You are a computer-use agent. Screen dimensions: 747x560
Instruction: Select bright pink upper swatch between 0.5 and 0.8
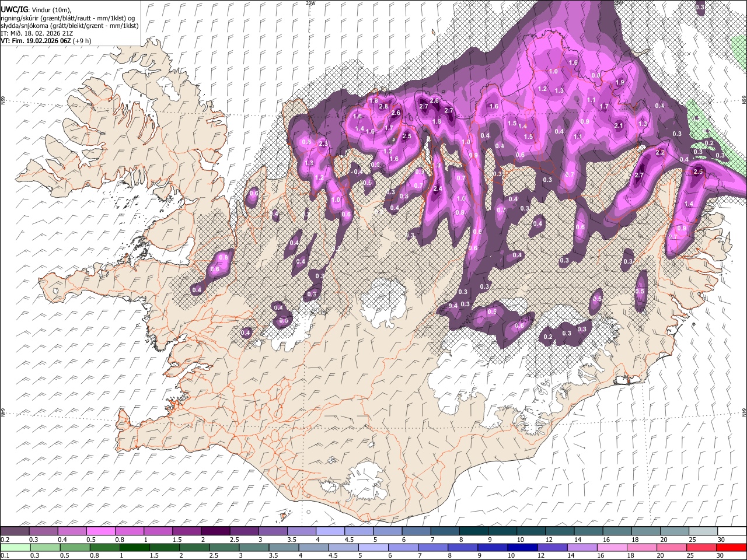tap(100, 531)
